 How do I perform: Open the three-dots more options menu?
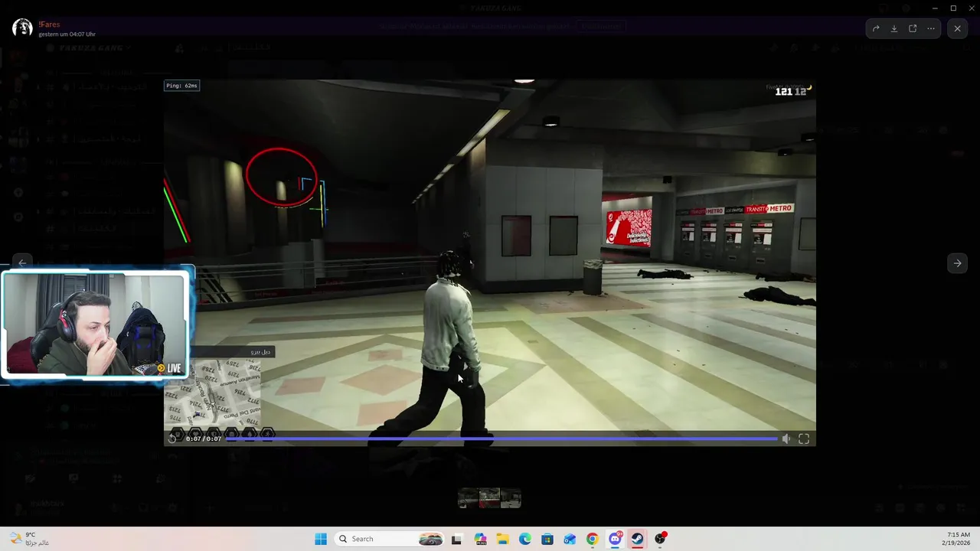tap(931, 28)
